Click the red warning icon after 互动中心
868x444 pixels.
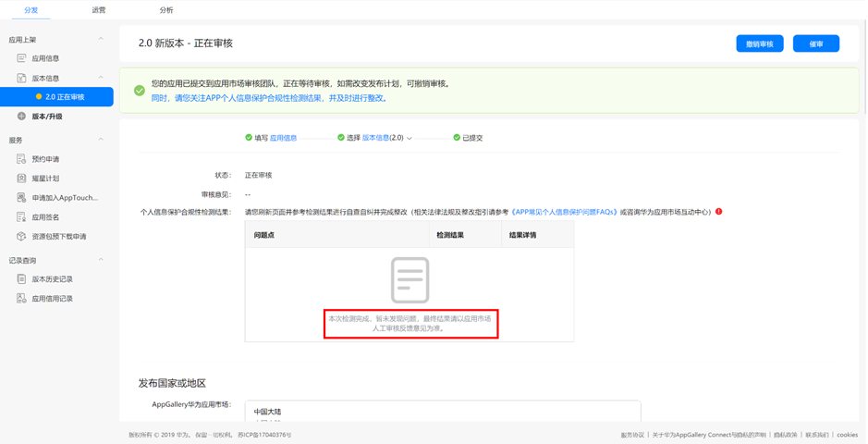719,212
